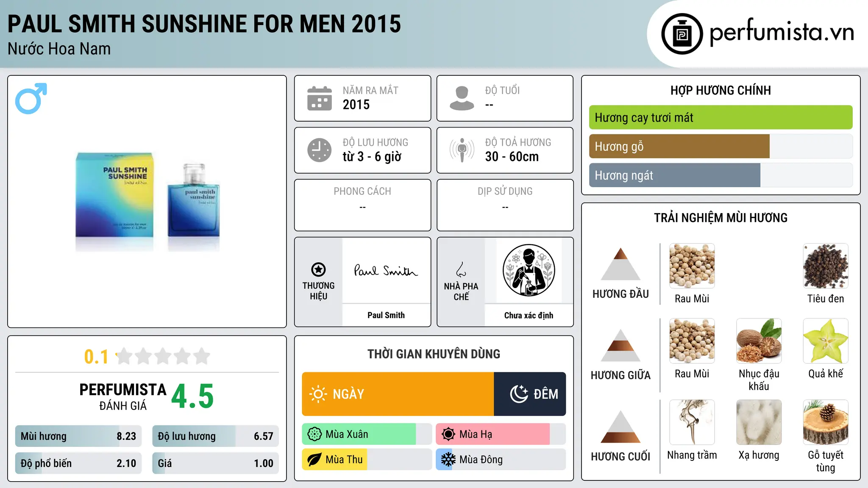This screenshot has width=868, height=488.
Task: Click the clock icon beside Độ lưu hương
Action: coord(320,150)
